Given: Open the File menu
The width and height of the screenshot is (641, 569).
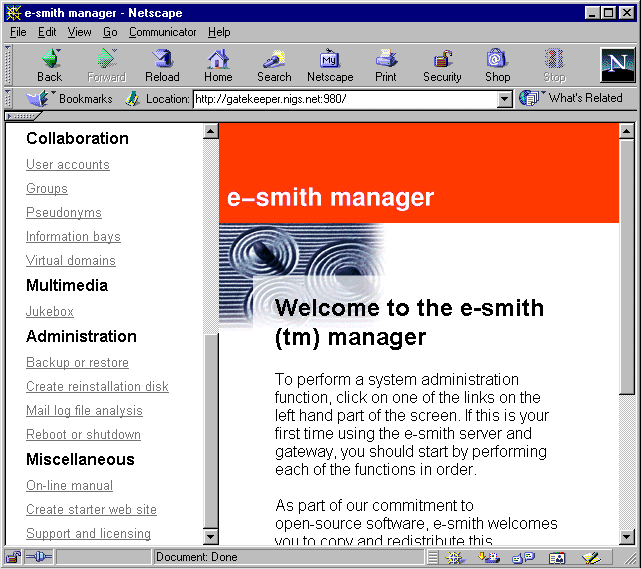Looking at the screenshot, I should (18, 32).
